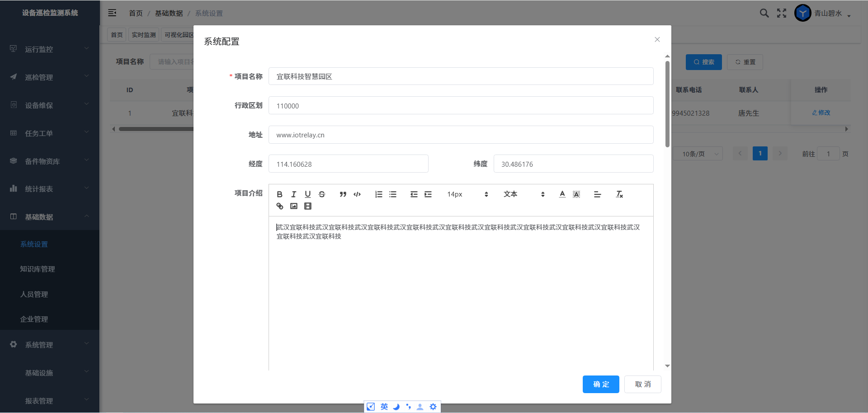Toggle bold formatting in the editor
This screenshot has height=413, width=868.
pos(279,194)
